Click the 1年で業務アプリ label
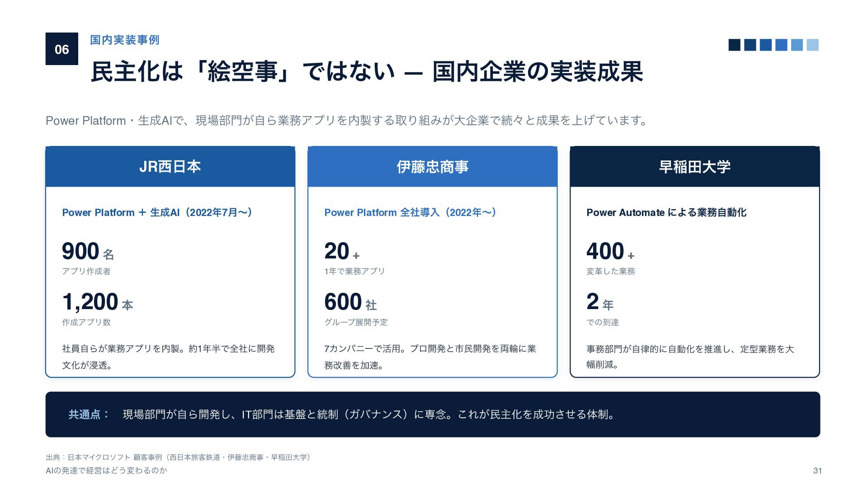This screenshot has width=868, height=488. [354, 271]
